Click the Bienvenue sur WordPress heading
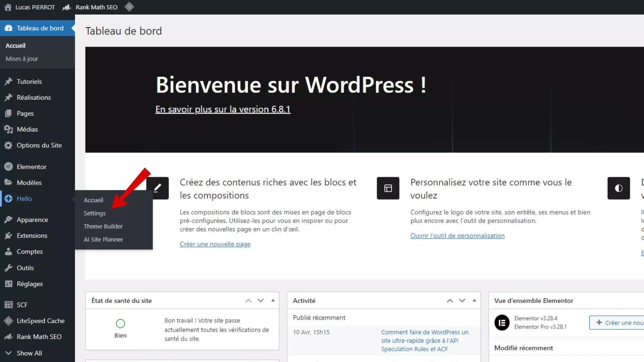This screenshot has width=644, height=362. (x=291, y=84)
